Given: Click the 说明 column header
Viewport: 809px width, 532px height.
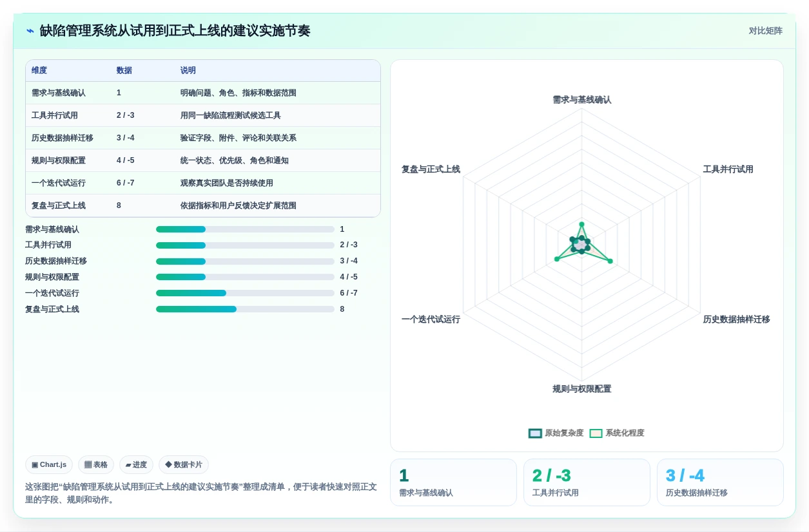Looking at the screenshot, I should point(188,70).
